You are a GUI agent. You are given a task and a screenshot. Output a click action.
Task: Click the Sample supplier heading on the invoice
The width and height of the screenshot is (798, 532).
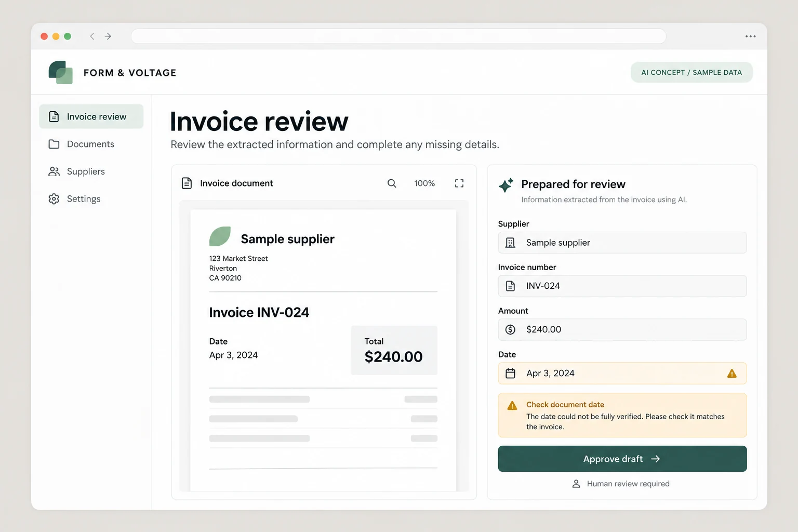[x=287, y=239]
